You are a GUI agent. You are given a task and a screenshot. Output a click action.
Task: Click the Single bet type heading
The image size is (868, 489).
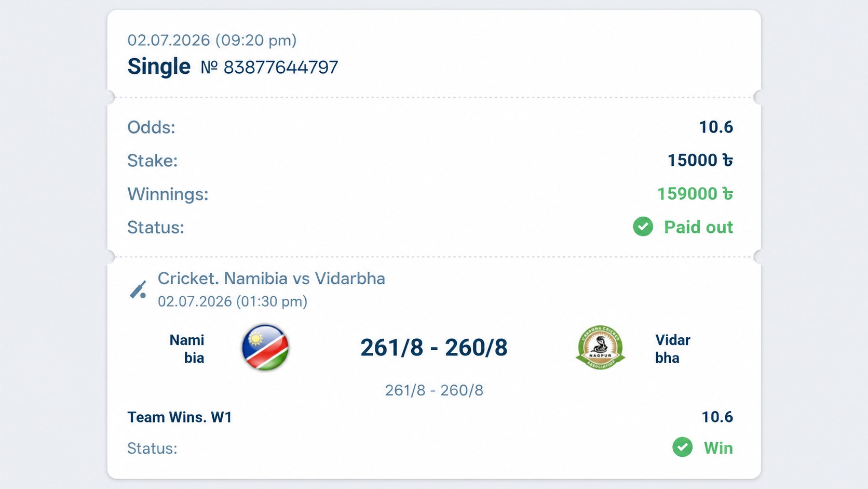pos(159,67)
